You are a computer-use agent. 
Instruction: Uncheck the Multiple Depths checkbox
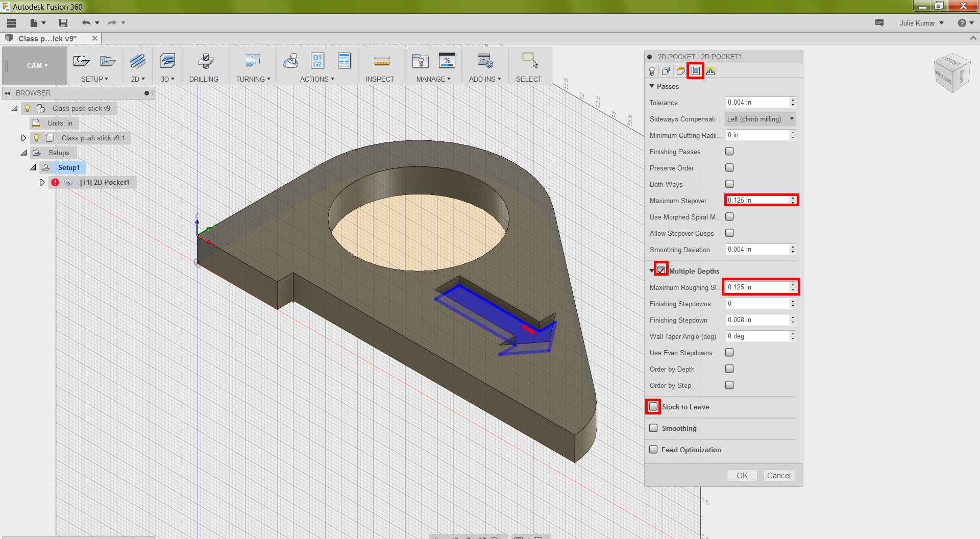pyautogui.click(x=661, y=271)
